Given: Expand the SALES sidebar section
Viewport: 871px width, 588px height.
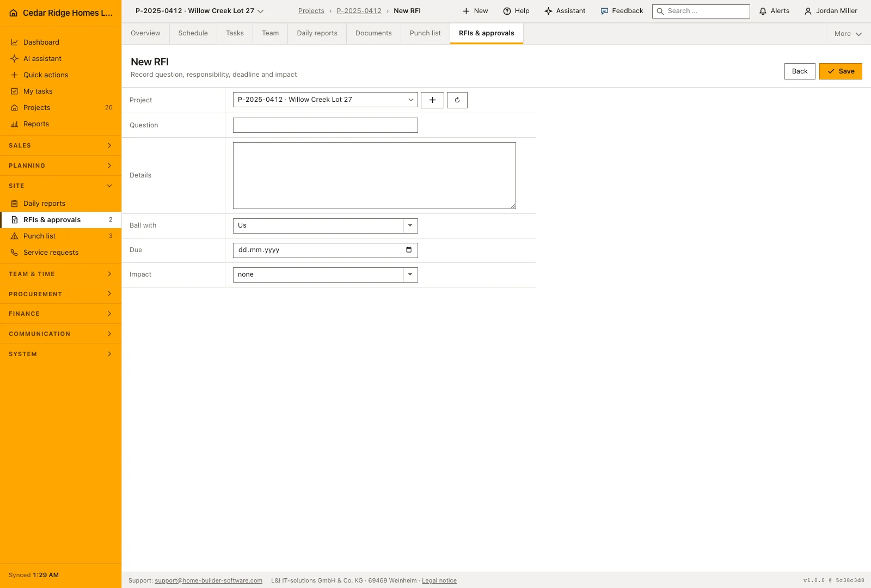Looking at the screenshot, I should point(60,146).
